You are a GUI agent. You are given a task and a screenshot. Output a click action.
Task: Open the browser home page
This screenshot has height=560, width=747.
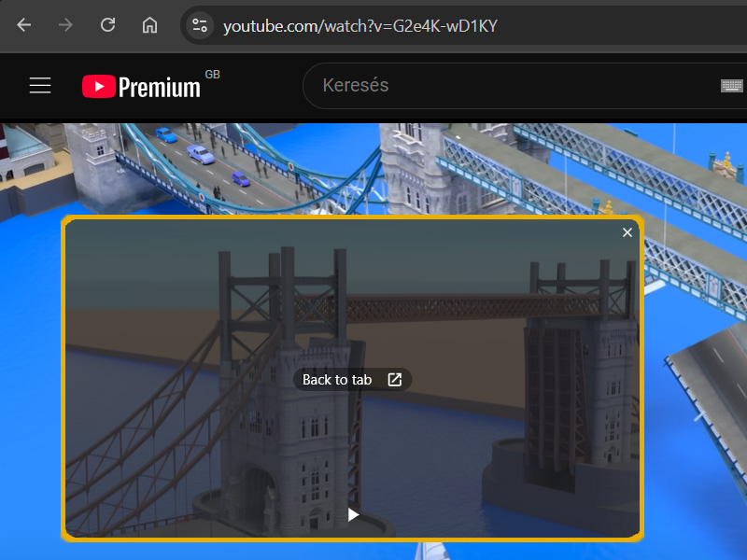(149, 25)
